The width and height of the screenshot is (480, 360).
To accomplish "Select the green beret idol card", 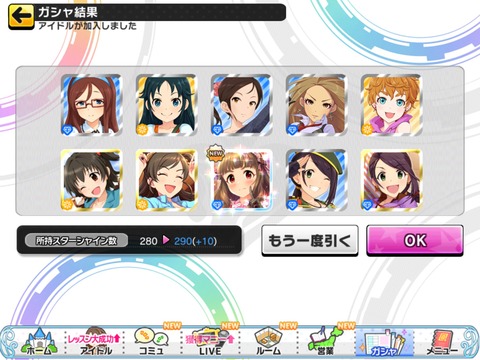I will click(316, 180).
